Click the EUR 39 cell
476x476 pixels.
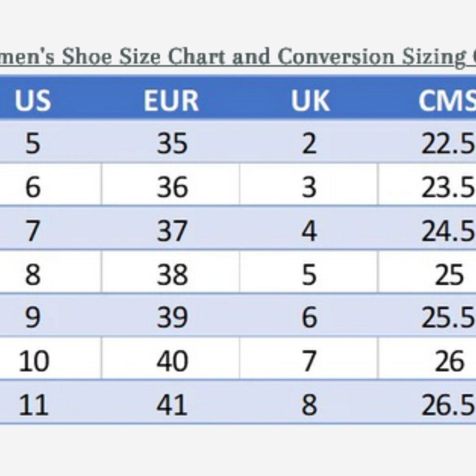[172, 317]
